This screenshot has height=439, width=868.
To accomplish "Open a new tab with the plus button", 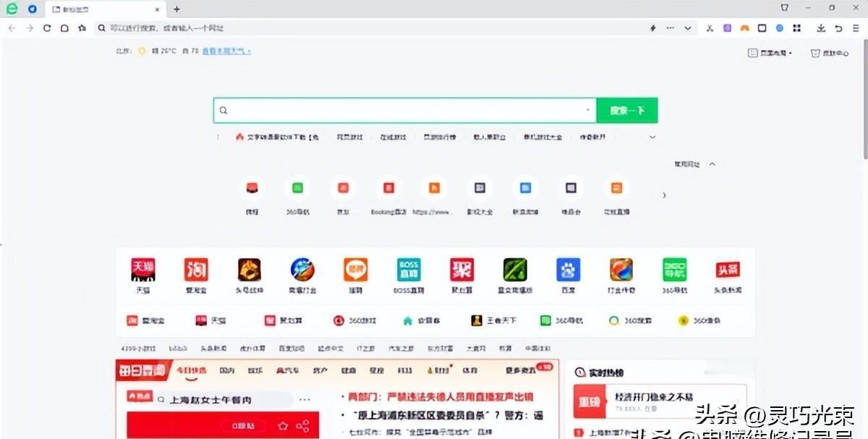I will tap(176, 9).
